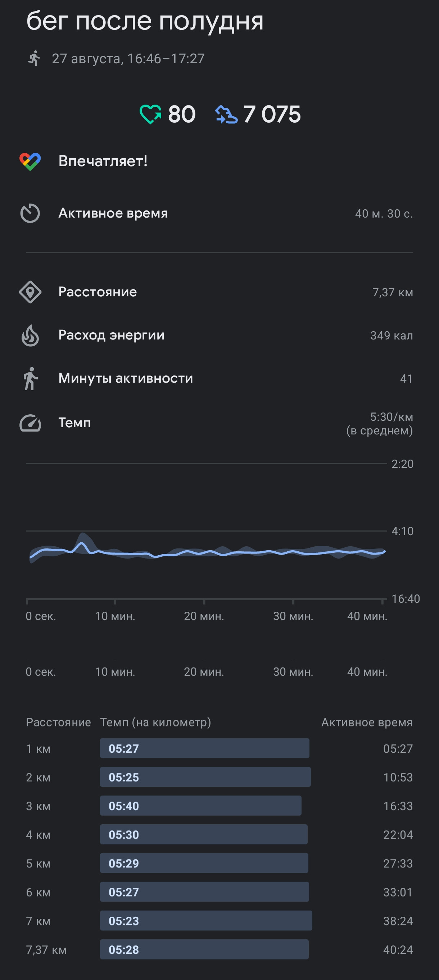Tap the blue steps shoe icon
This screenshot has height=980, width=439.
[227, 114]
